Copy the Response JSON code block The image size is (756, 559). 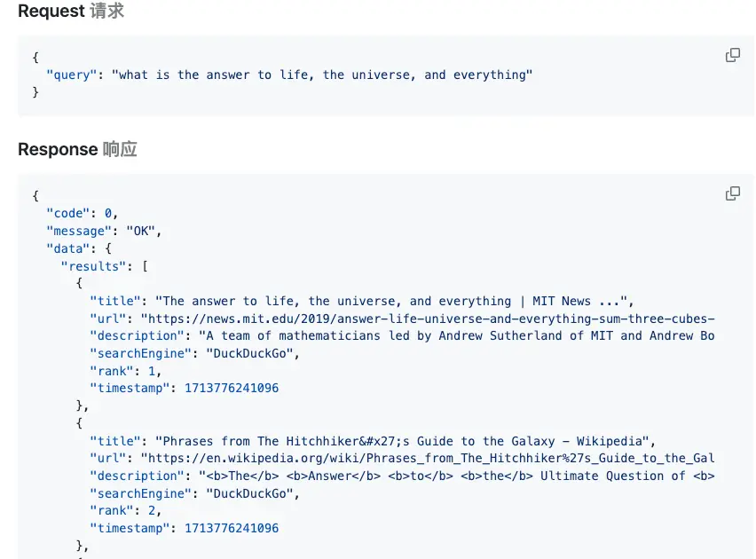(x=732, y=193)
